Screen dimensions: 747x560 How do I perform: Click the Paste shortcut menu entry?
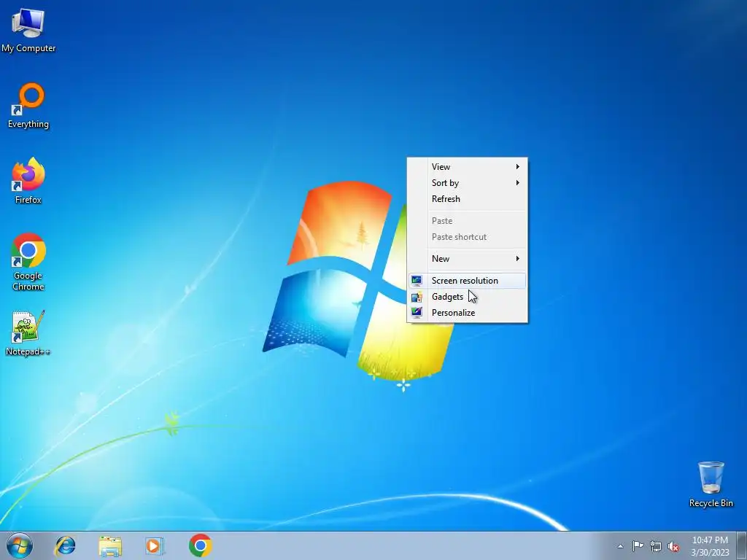(468, 237)
